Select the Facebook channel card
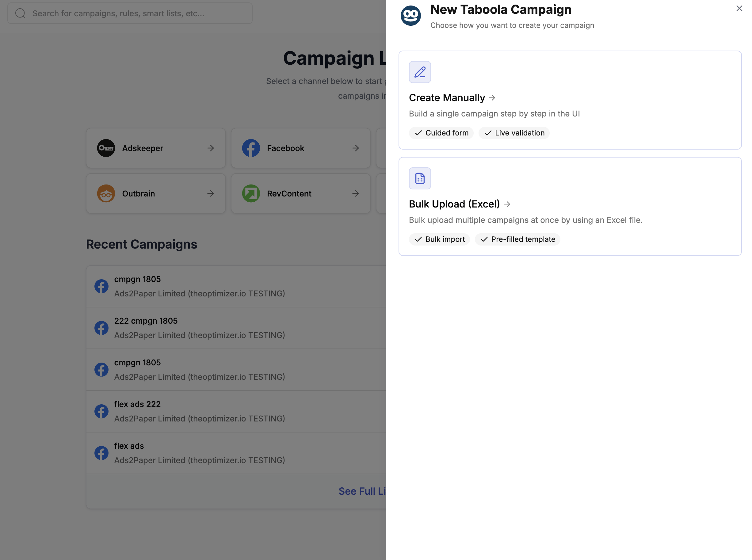Screen dimensions: 752x560 pos(301,148)
